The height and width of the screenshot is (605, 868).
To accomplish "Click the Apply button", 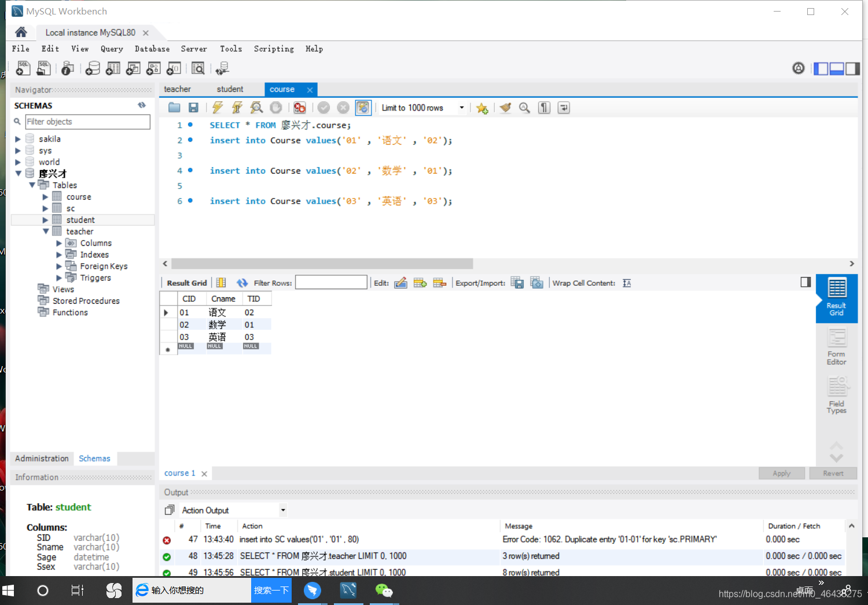I will tap(782, 473).
